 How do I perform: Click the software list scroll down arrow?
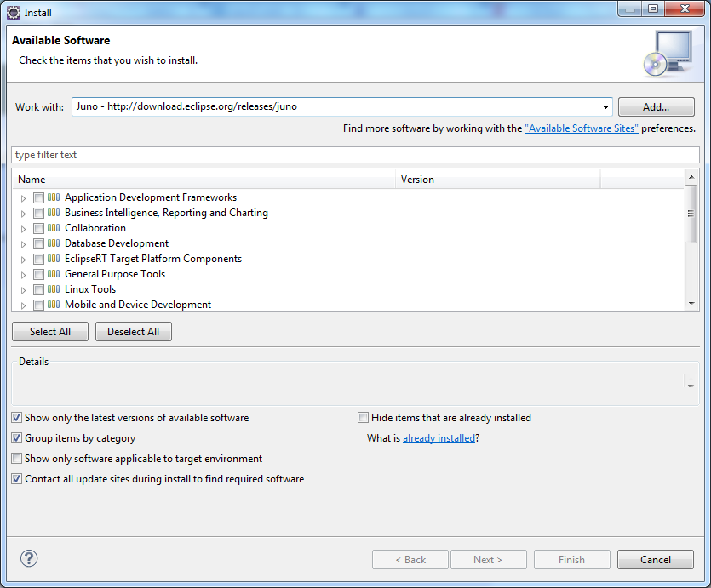pyautogui.click(x=691, y=304)
